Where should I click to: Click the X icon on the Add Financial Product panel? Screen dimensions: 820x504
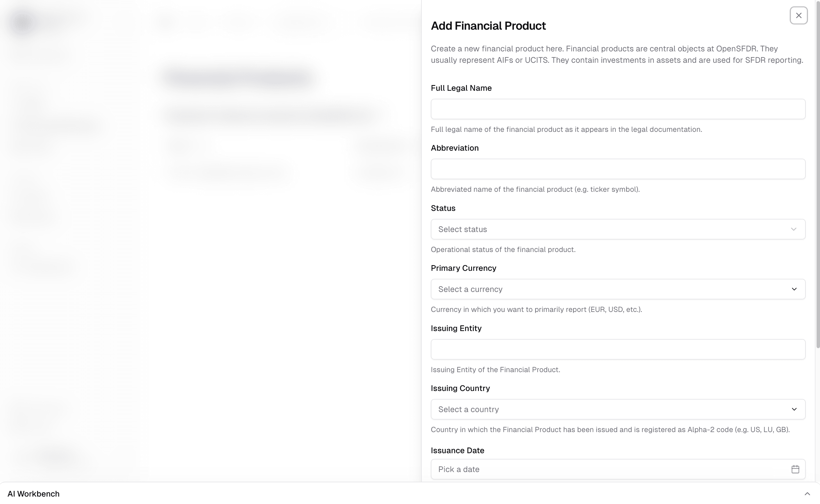click(x=799, y=15)
